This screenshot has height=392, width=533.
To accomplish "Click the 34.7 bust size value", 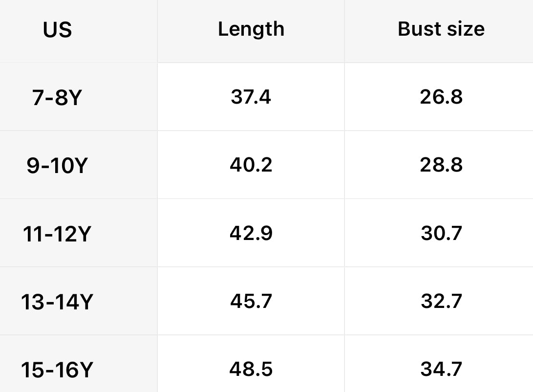I will (441, 369).
